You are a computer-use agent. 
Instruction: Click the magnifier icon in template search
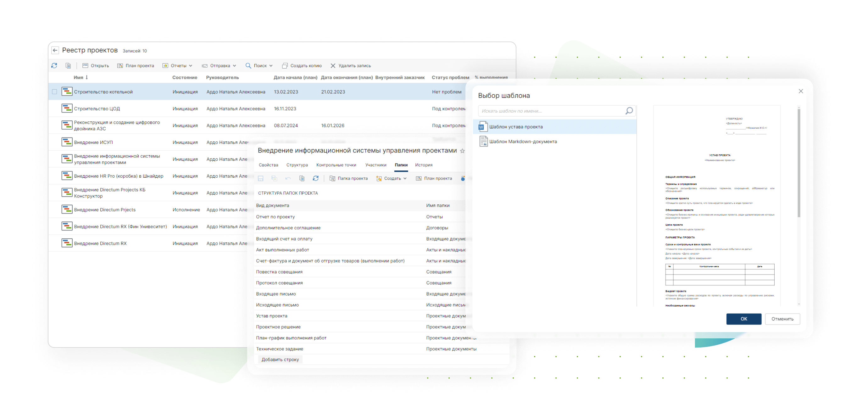(628, 111)
